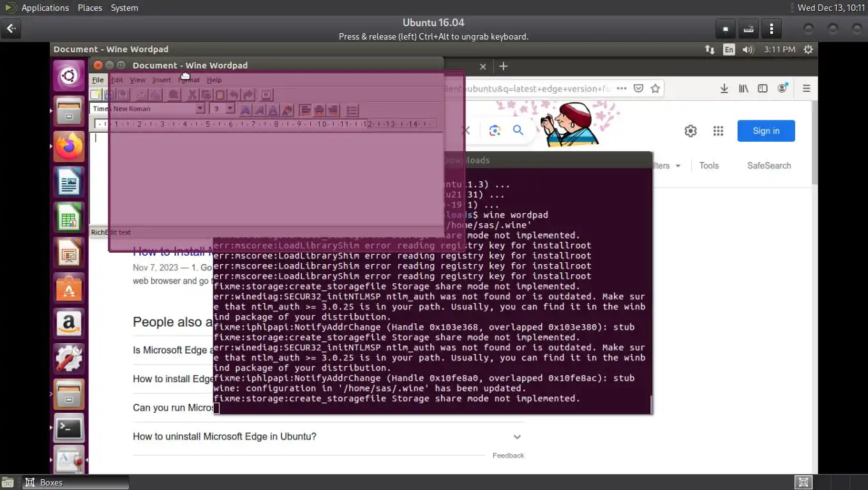The height and width of the screenshot is (490, 868).
Task: Open Firefox account icon
Action: pyautogui.click(x=782, y=89)
